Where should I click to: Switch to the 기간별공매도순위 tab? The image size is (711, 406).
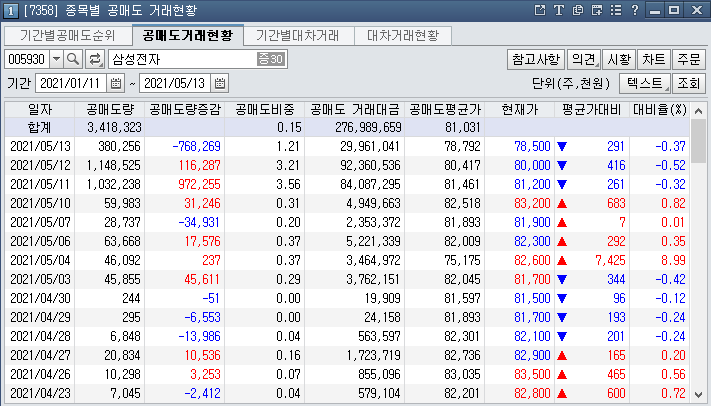coord(68,35)
